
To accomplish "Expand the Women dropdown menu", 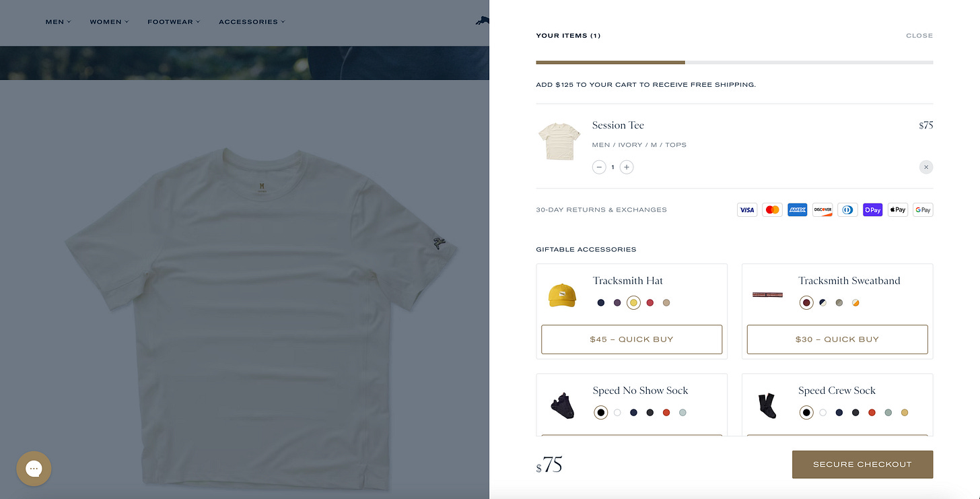I will pyautogui.click(x=109, y=22).
